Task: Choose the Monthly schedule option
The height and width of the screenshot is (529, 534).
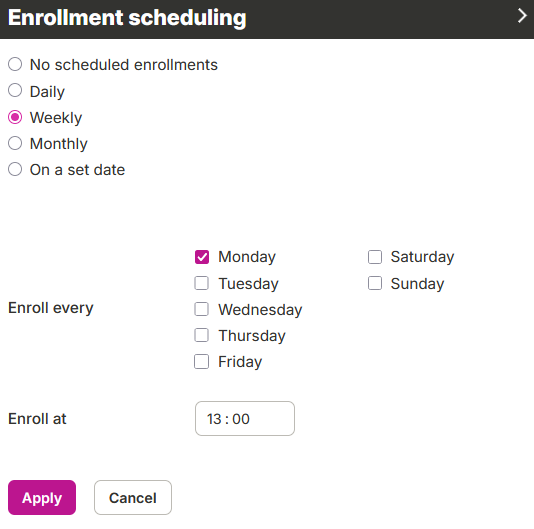Action: pos(15,143)
